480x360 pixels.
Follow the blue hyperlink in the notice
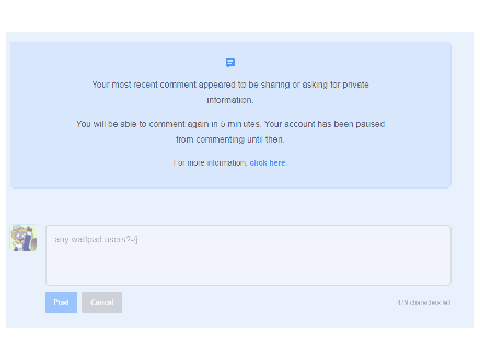pyautogui.click(x=268, y=163)
